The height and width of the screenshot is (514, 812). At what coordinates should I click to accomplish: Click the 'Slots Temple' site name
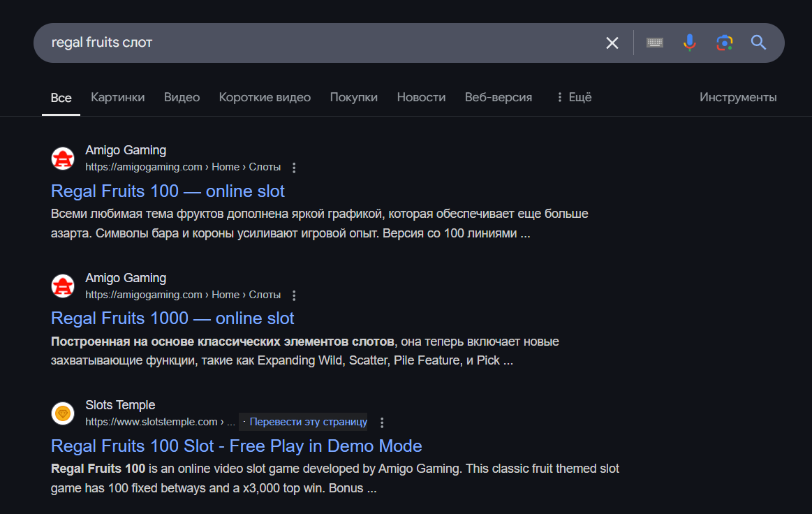[120, 405]
